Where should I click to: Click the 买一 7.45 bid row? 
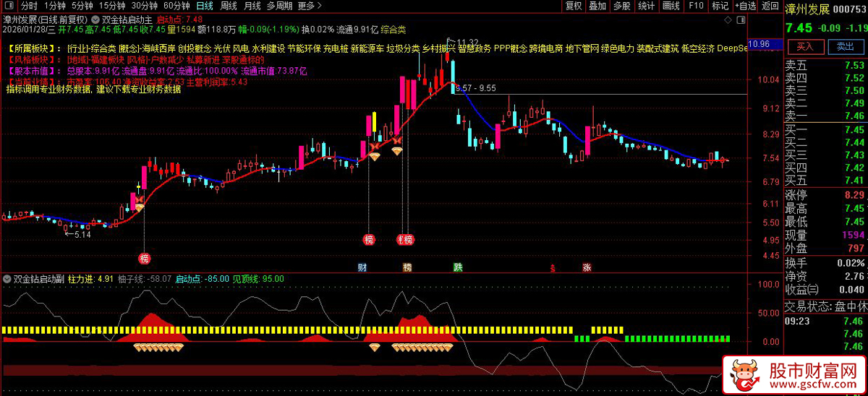point(825,130)
